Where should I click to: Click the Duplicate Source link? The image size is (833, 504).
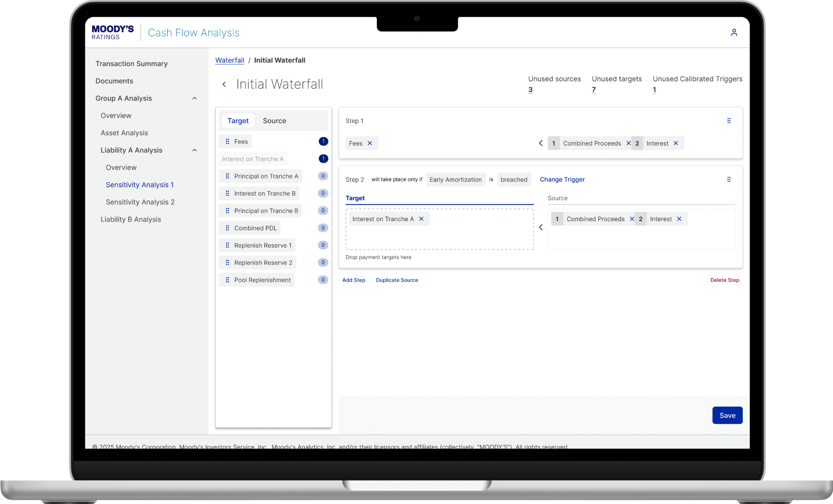point(397,280)
